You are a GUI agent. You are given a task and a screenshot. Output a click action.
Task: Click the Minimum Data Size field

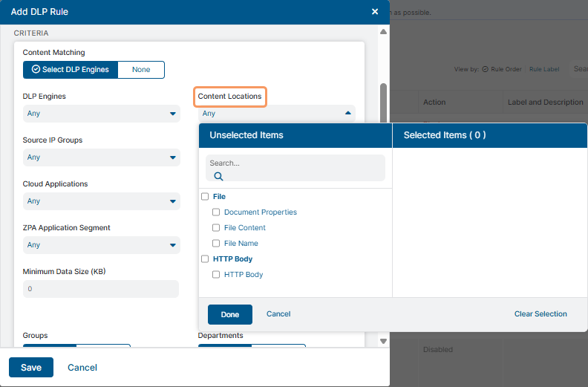tap(101, 289)
